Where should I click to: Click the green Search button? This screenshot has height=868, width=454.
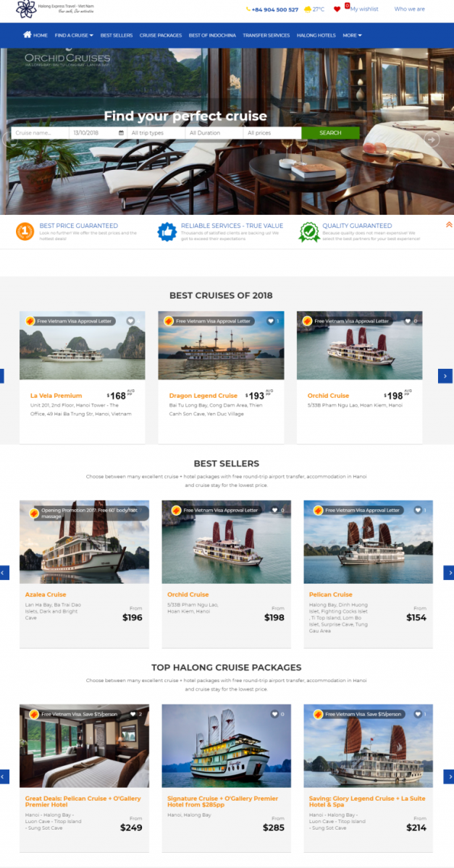point(330,133)
